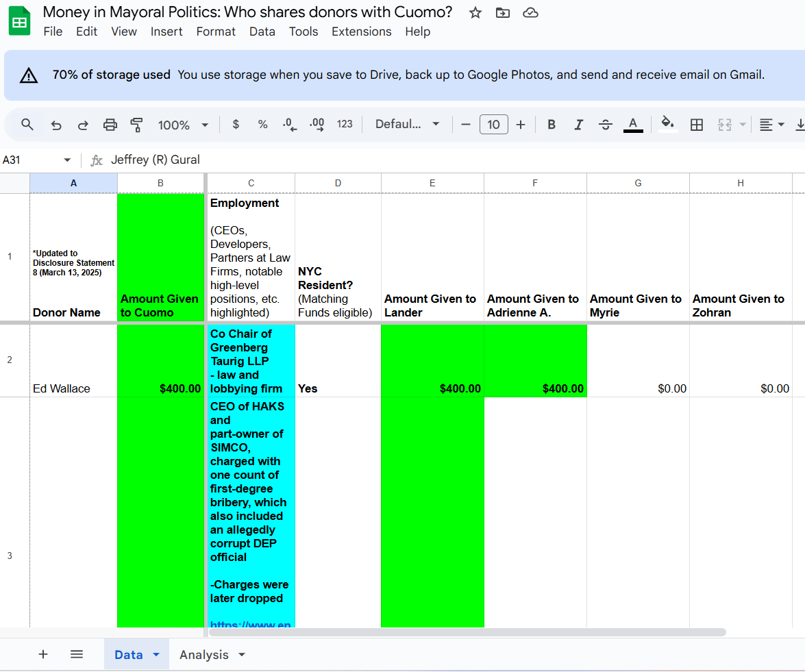Open the Help menu
The width and height of the screenshot is (805, 672).
click(417, 32)
